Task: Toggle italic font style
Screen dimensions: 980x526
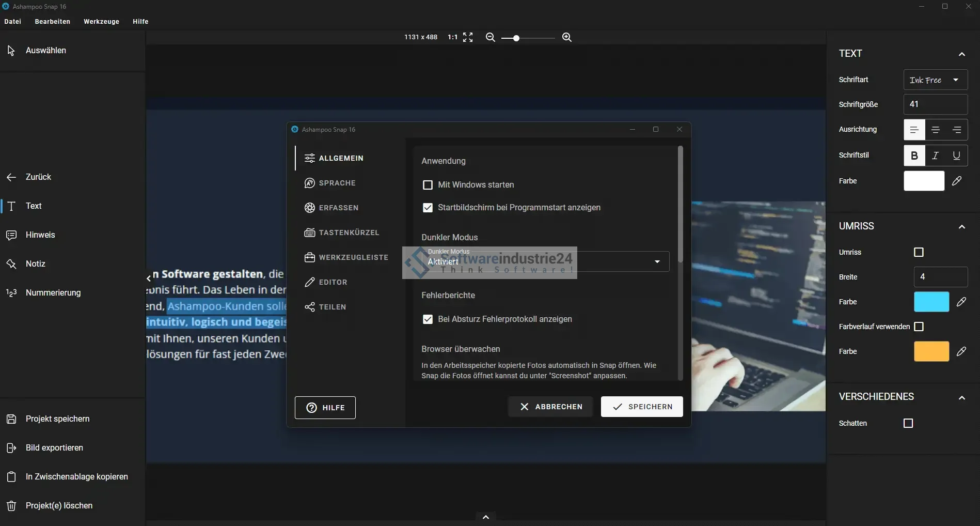Action: [935, 156]
